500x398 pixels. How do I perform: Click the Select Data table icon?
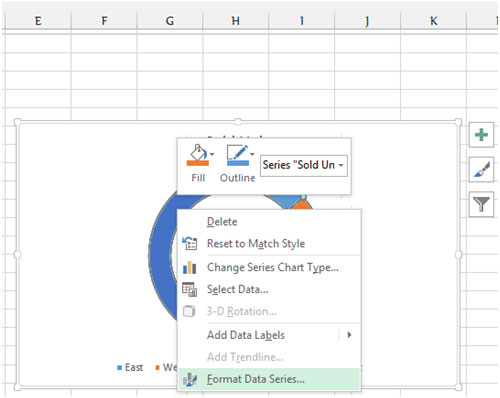point(190,289)
